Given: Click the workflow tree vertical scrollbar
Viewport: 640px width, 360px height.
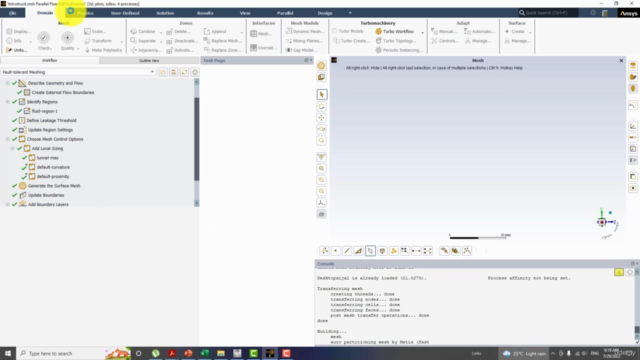Looking at the screenshot, I should click(197, 139).
